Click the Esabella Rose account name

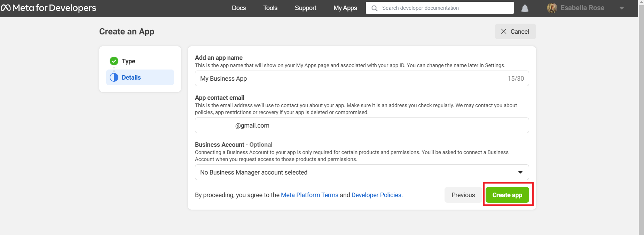582,8
